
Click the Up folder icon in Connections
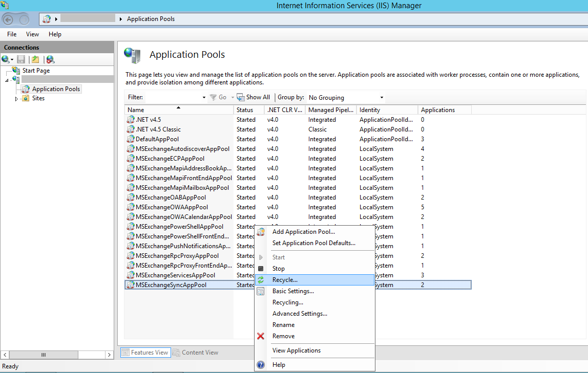[35, 59]
